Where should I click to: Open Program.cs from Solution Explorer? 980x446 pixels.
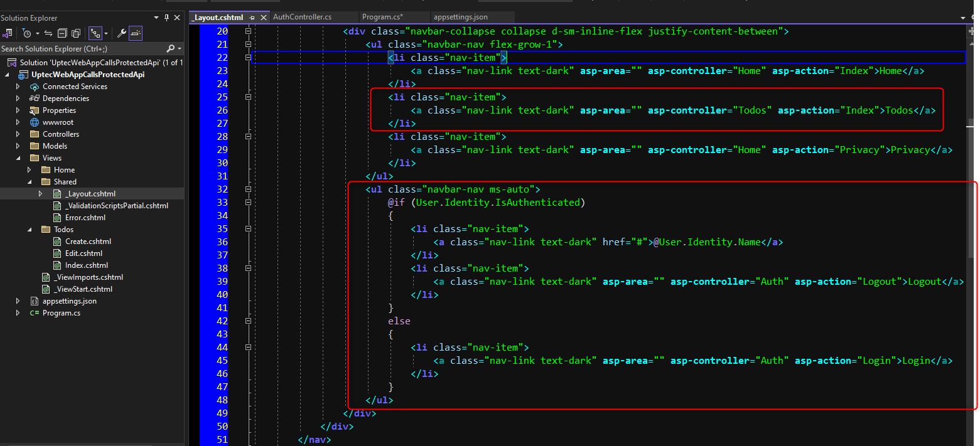pyautogui.click(x=61, y=313)
